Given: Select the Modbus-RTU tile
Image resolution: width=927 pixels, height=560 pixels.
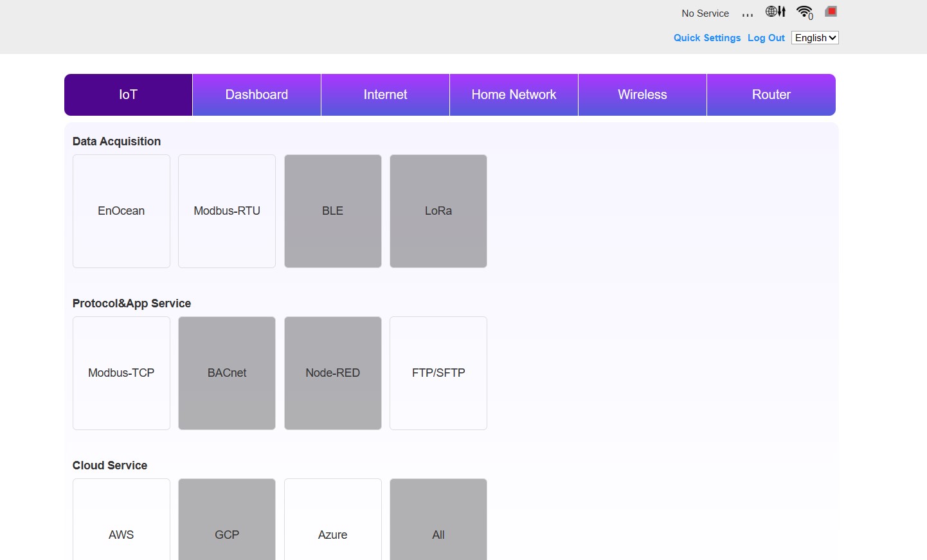Looking at the screenshot, I should (227, 211).
